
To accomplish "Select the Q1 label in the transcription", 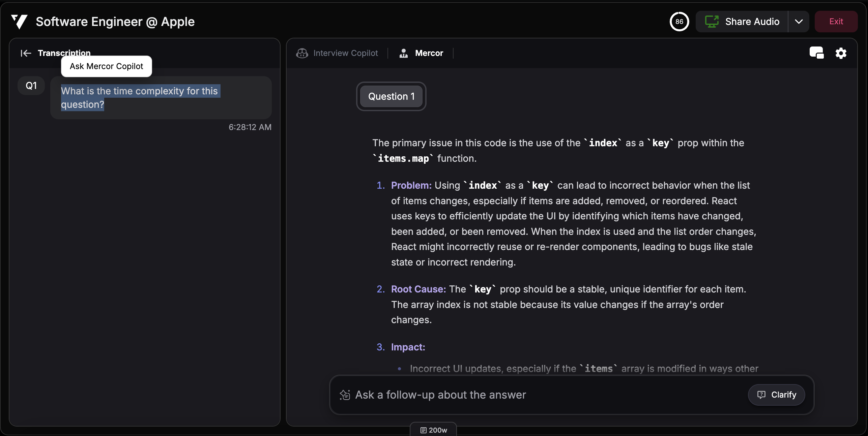I will click(31, 86).
